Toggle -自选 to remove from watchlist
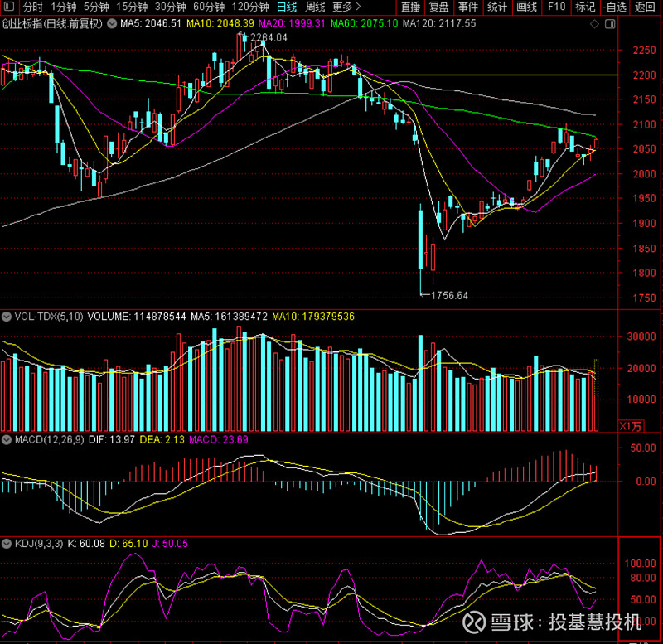Viewport: 663px width, 644px height. pos(614,7)
